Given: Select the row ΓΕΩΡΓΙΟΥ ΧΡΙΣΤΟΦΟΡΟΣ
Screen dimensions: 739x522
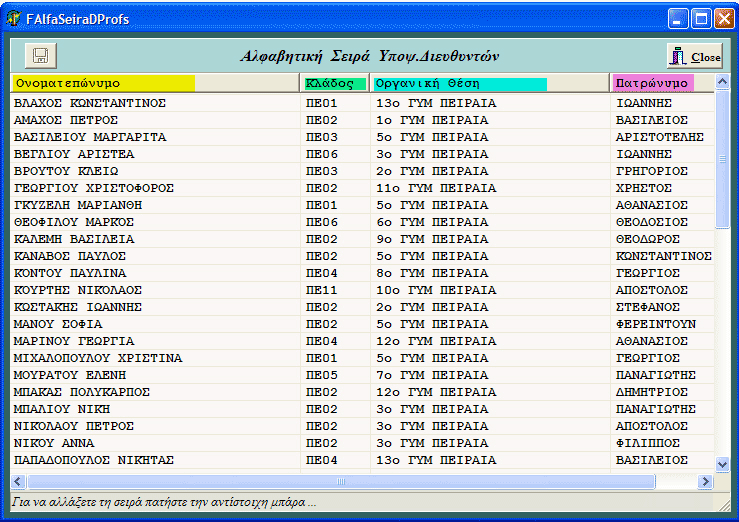Looking at the screenshot, I should click(x=95, y=188).
